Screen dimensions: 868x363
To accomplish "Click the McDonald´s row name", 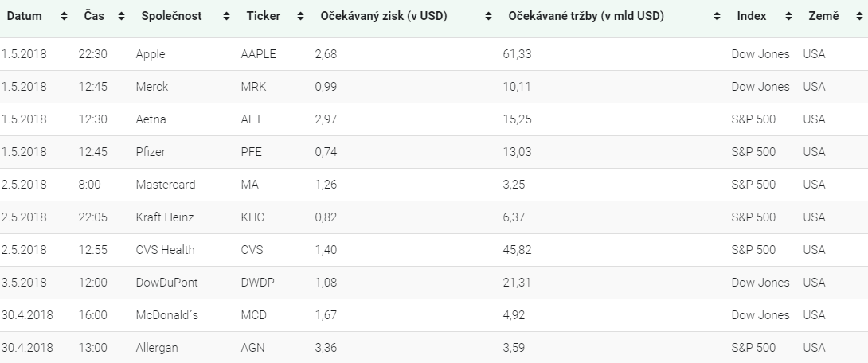I will point(166,315).
